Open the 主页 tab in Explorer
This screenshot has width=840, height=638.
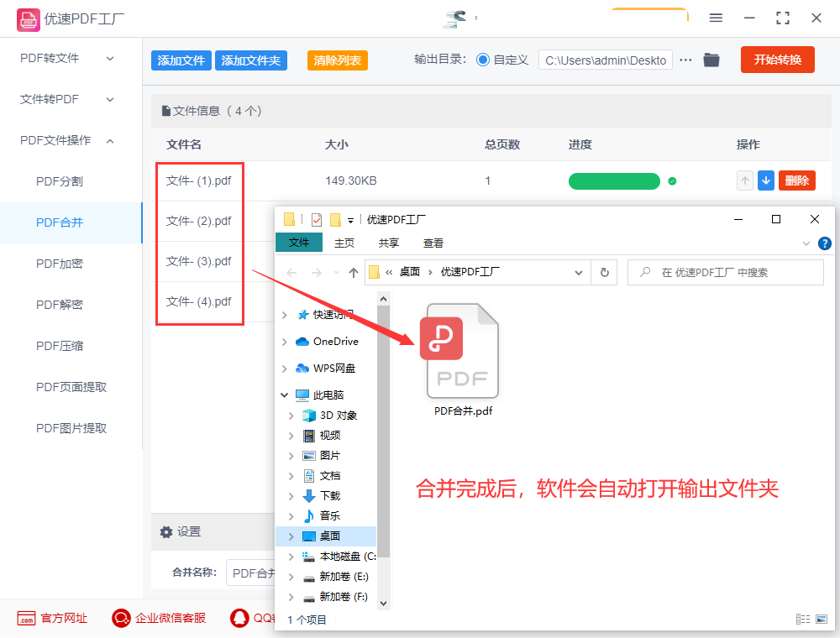pos(344,243)
